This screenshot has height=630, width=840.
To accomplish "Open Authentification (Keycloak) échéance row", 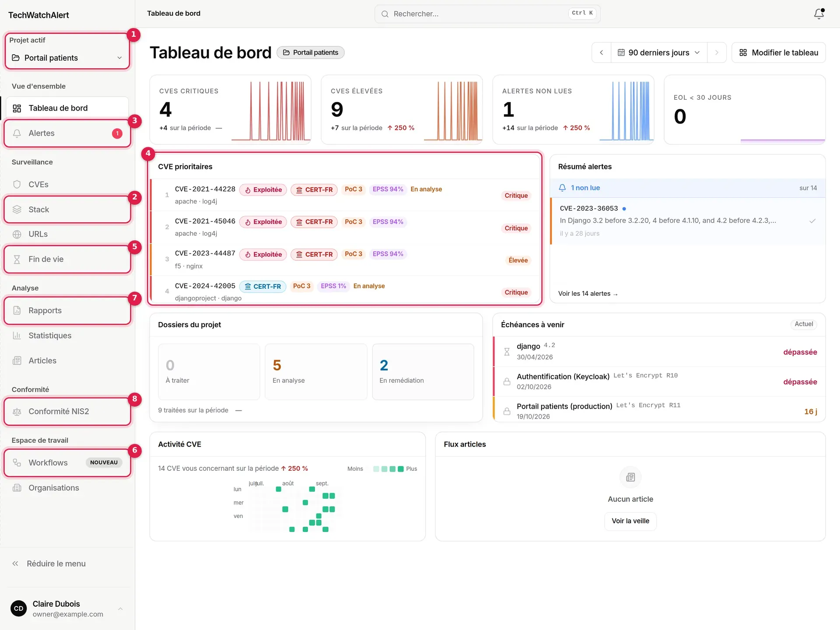I will (659, 381).
